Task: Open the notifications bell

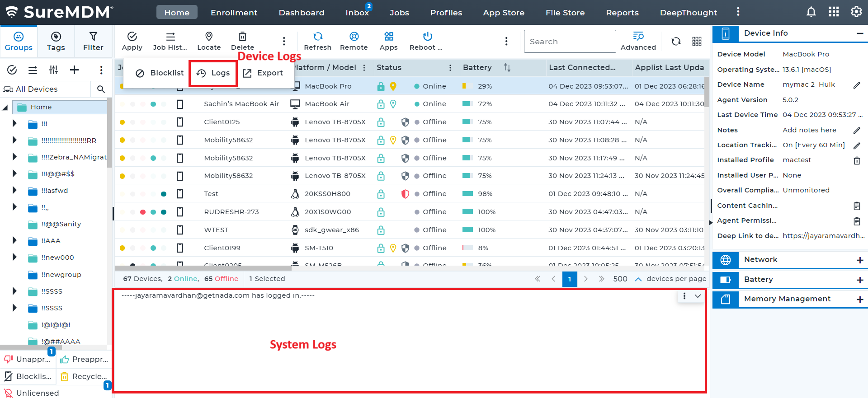Action: (x=811, y=12)
